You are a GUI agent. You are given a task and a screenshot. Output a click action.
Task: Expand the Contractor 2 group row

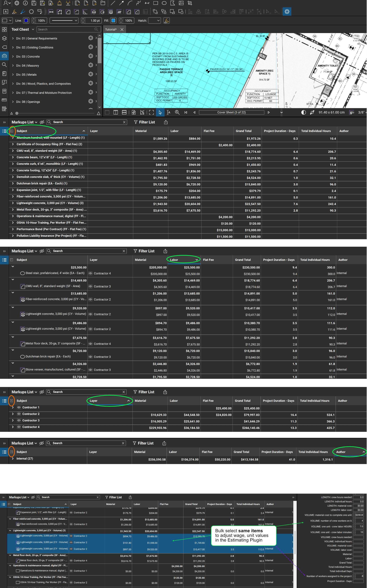pos(13,414)
